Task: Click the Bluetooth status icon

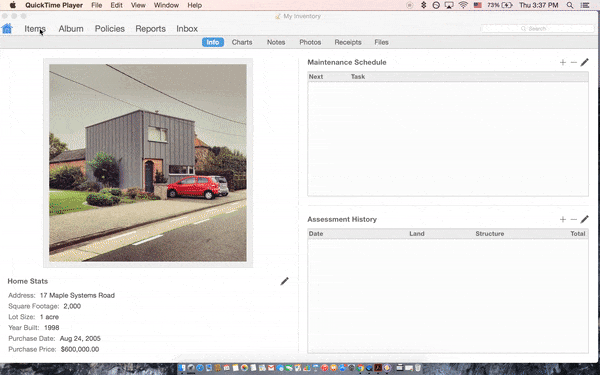Action: tap(423, 5)
